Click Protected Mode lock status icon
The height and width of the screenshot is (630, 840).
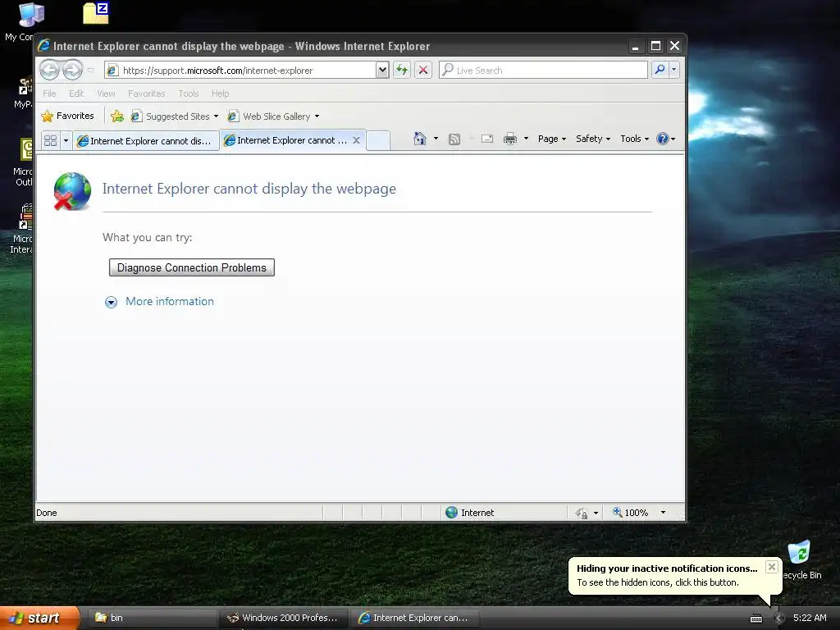582,514
